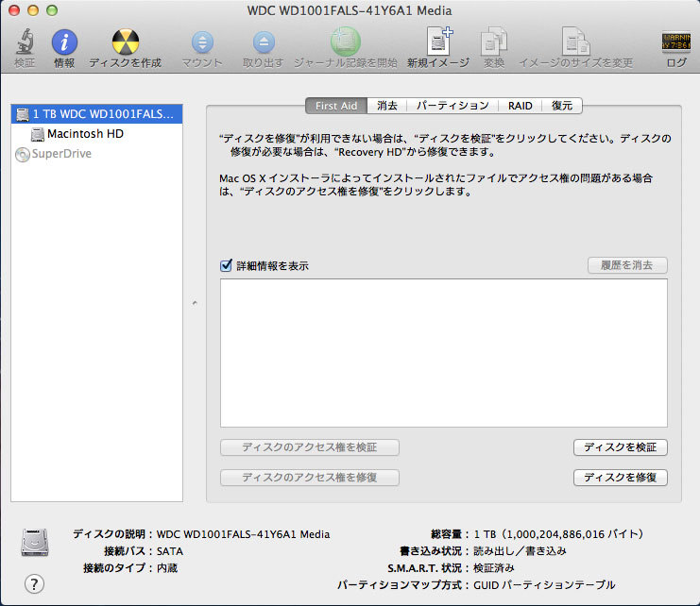Select Macintosh HD volume in sidebar
Viewport: 700px width, 606px height.
tap(85, 134)
